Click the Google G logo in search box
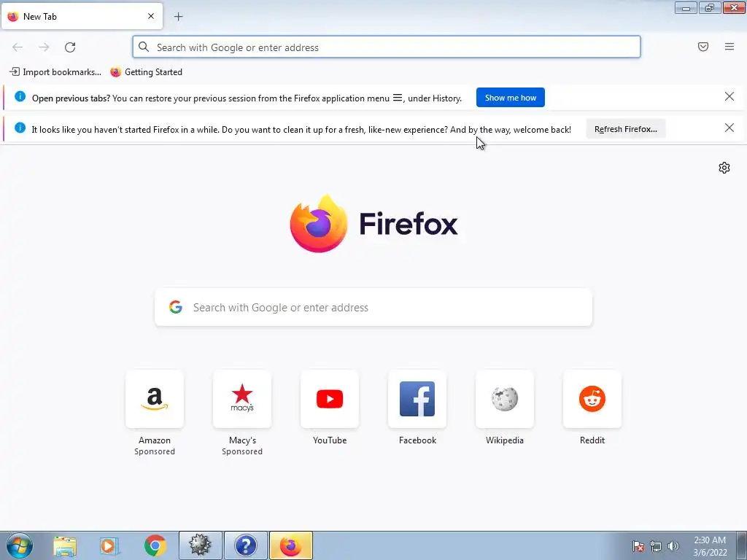The height and width of the screenshot is (560, 747). pos(176,307)
